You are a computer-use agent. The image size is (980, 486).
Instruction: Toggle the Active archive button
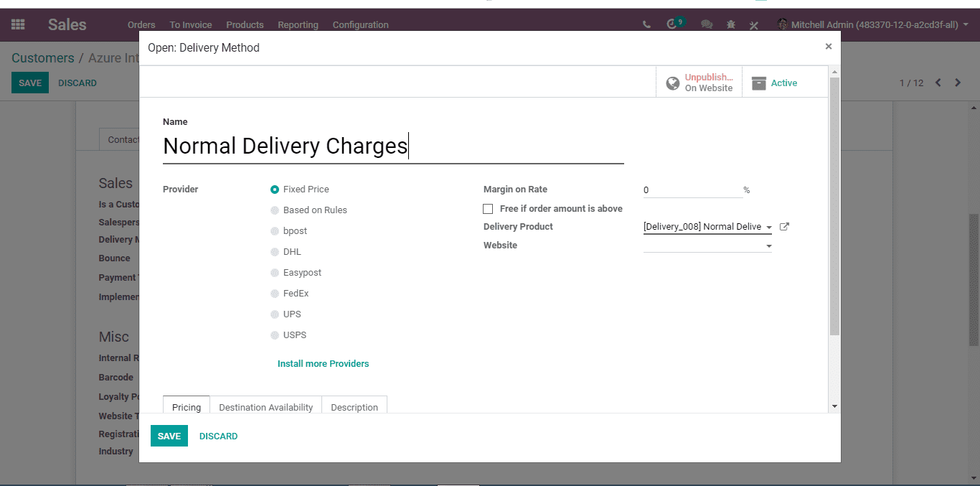click(x=785, y=83)
